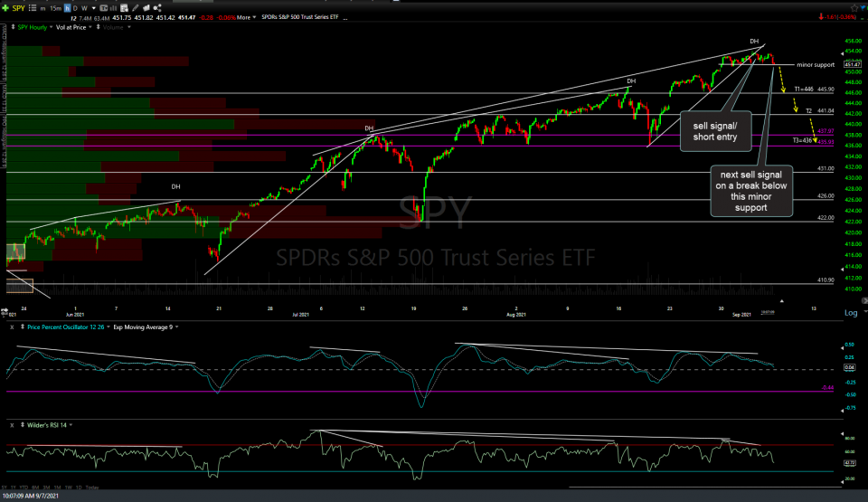
Task: Open the Wilder's RSI 14 dropdown
Action: 71,425
